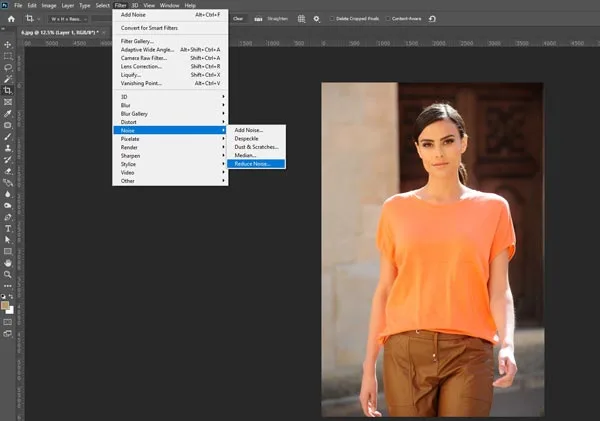Click the crop overlay grid icon
Image resolution: width=600 pixels, height=421 pixels.
302,18
